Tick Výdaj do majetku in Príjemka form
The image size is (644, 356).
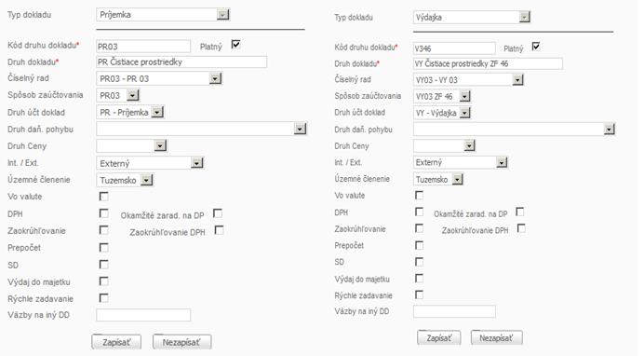point(104,281)
